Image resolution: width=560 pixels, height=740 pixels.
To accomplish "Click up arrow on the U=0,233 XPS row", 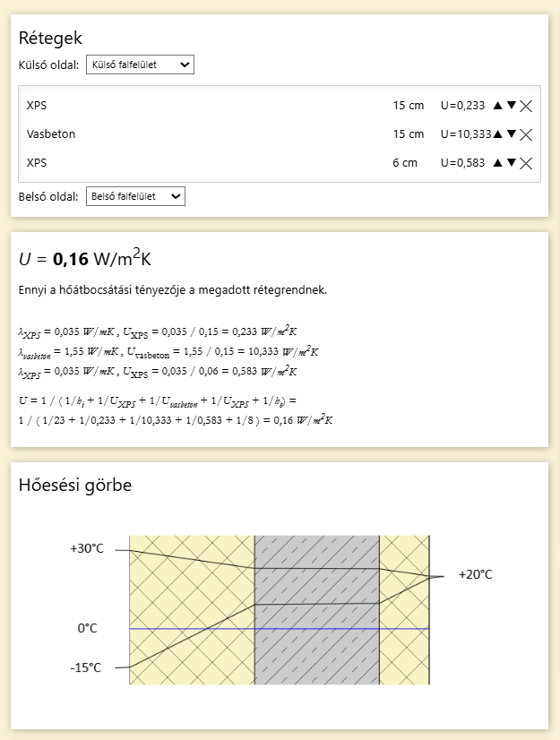I will pos(497,106).
